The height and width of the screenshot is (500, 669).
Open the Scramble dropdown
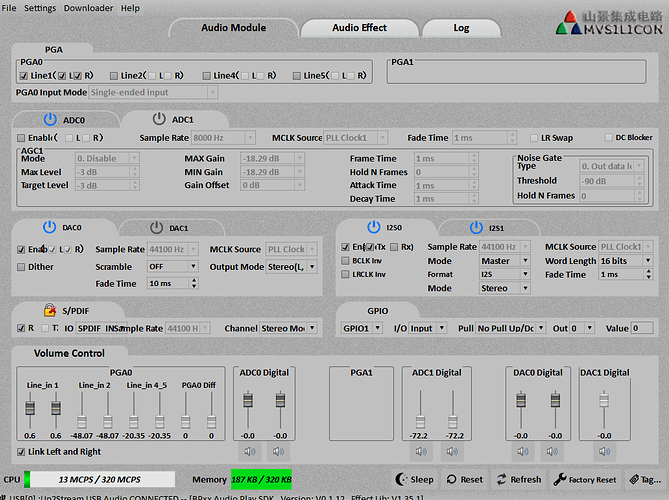[x=172, y=266]
